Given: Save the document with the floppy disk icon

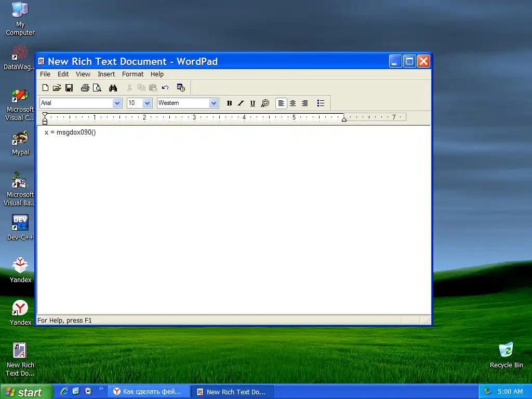Looking at the screenshot, I should tap(69, 88).
